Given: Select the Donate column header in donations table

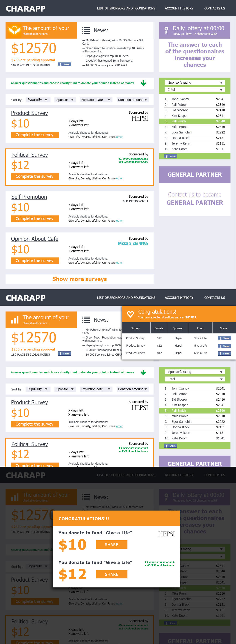Looking at the screenshot, I should (x=159, y=328).
